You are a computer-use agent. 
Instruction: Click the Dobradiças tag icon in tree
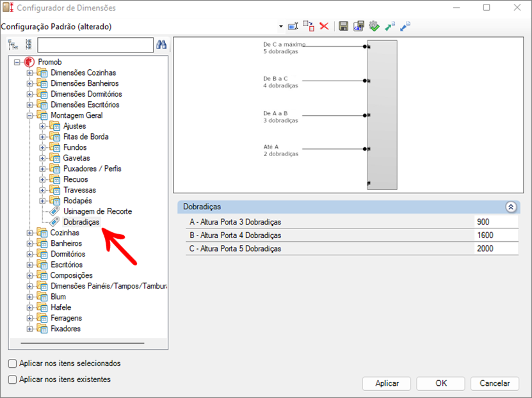click(54, 222)
